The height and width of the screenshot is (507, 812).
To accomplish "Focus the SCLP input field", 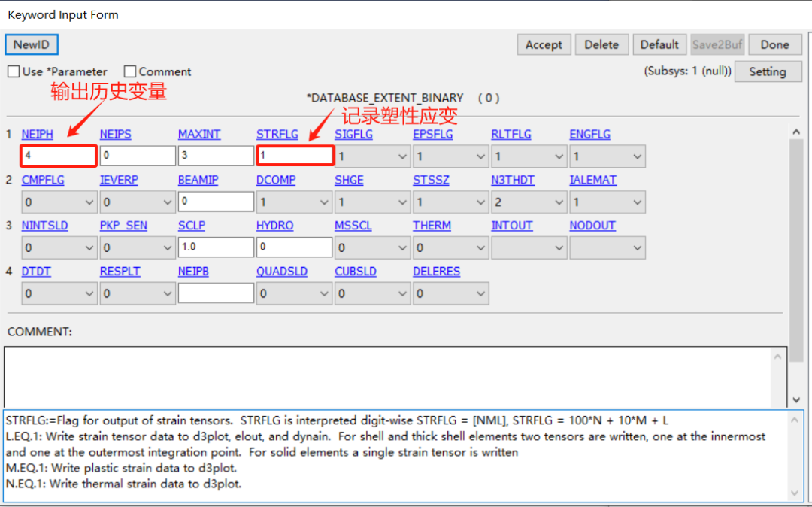I will coord(216,247).
